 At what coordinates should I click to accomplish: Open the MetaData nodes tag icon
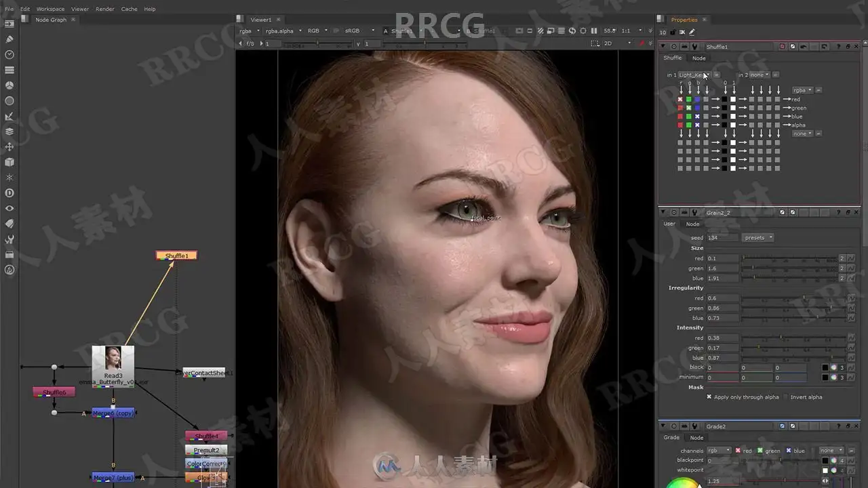tap(9, 224)
